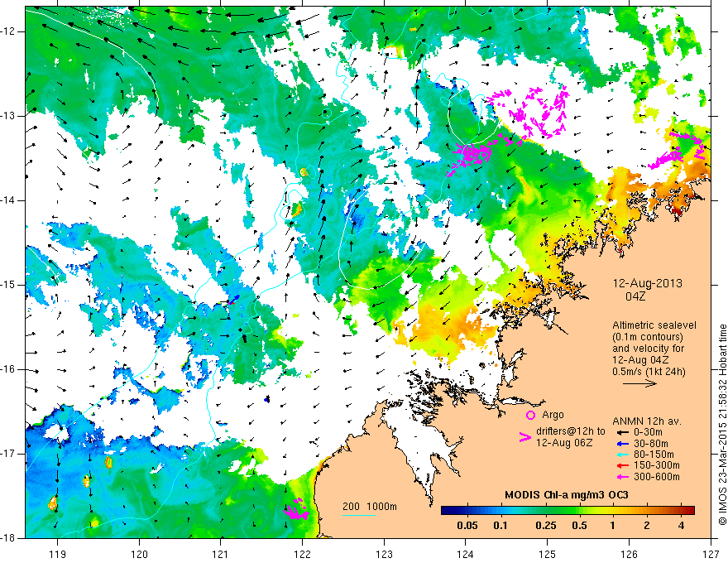The image size is (728, 563).
Task: Click the 150-300m legend label
Action: [657, 466]
